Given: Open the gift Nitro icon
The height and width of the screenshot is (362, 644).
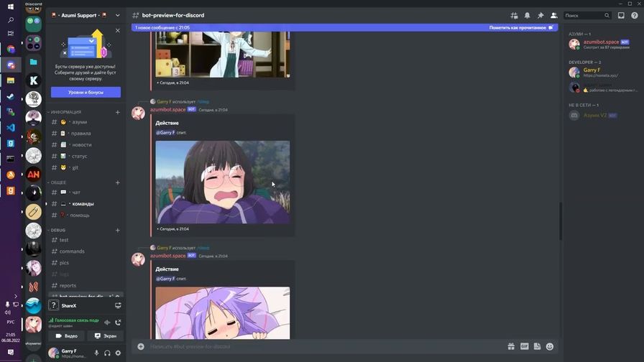Looking at the screenshot, I should click(x=511, y=347).
